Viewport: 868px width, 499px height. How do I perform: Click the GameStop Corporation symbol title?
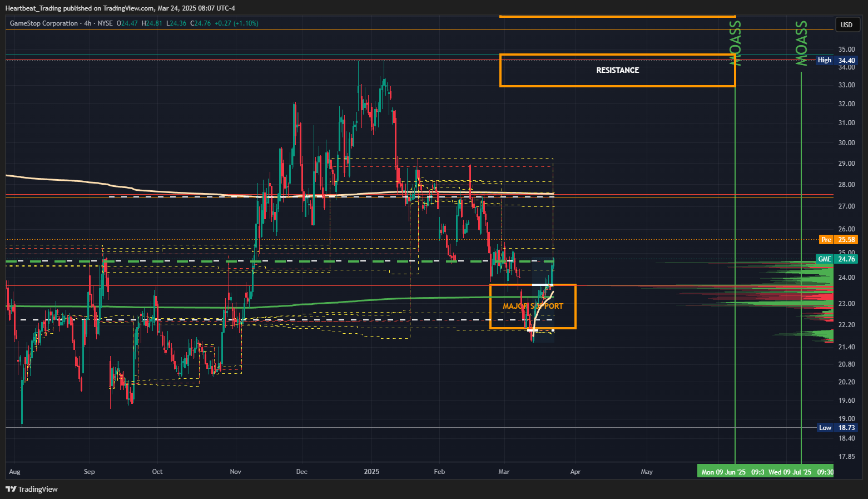(x=44, y=23)
